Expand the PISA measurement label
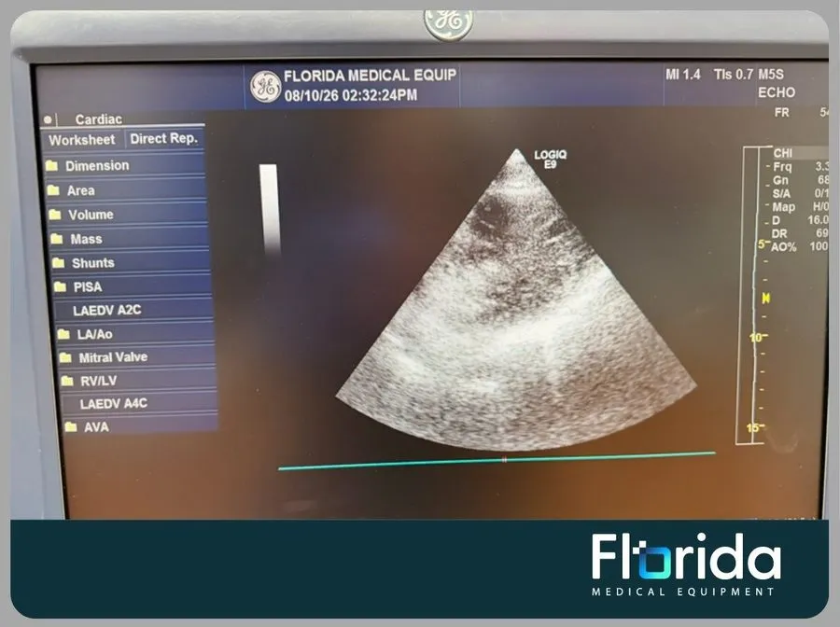Viewport: 840px width, 627px height. [x=88, y=287]
